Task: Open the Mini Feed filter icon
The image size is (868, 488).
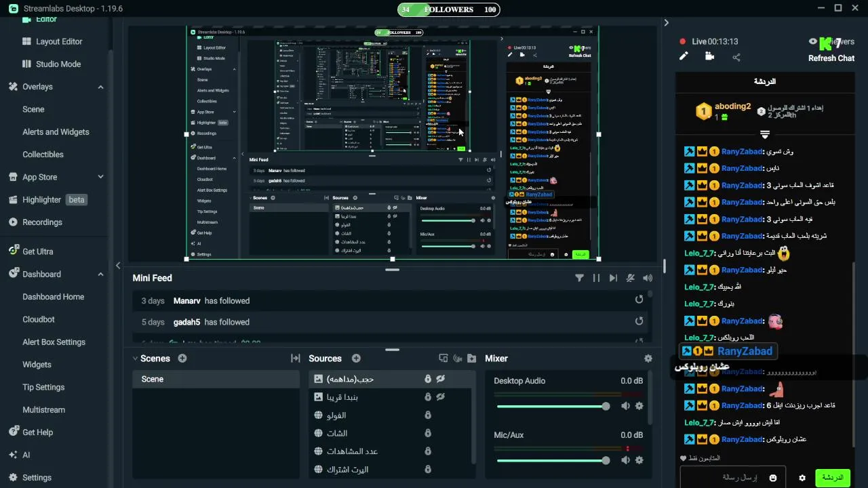Action: click(x=579, y=278)
